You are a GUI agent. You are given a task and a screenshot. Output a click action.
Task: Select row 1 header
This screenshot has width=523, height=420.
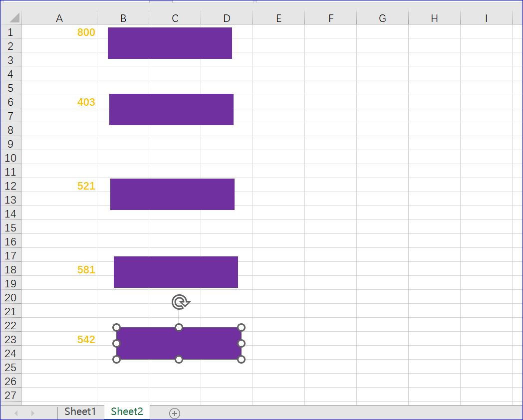(x=10, y=32)
